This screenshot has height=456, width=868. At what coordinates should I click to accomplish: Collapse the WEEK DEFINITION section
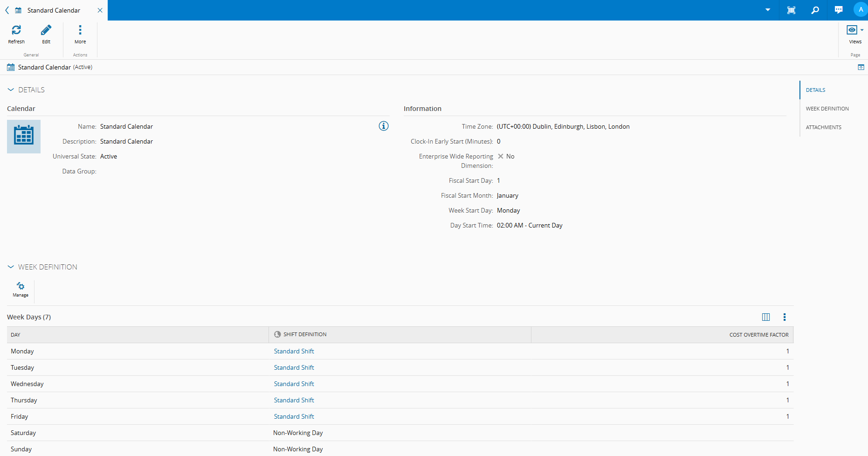click(11, 267)
